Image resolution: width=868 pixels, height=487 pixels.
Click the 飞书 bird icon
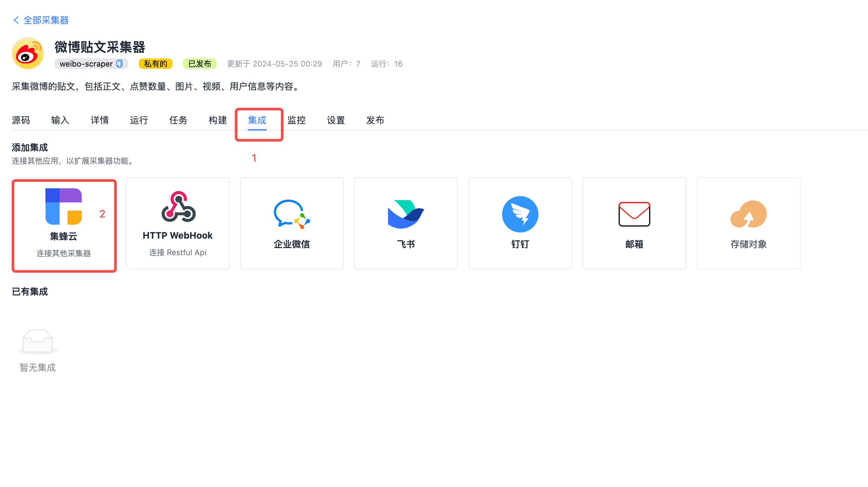[x=406, y=214]
